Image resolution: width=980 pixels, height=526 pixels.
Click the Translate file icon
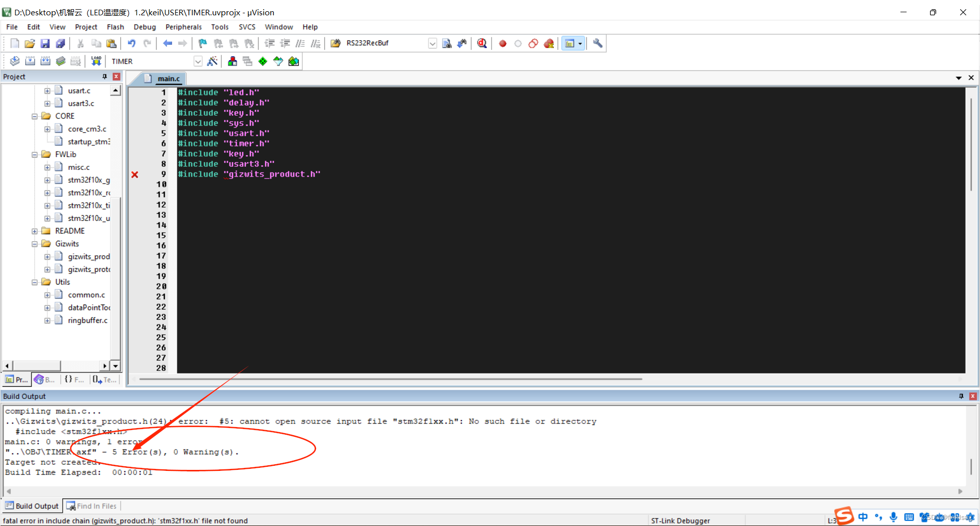coord(15,61)
